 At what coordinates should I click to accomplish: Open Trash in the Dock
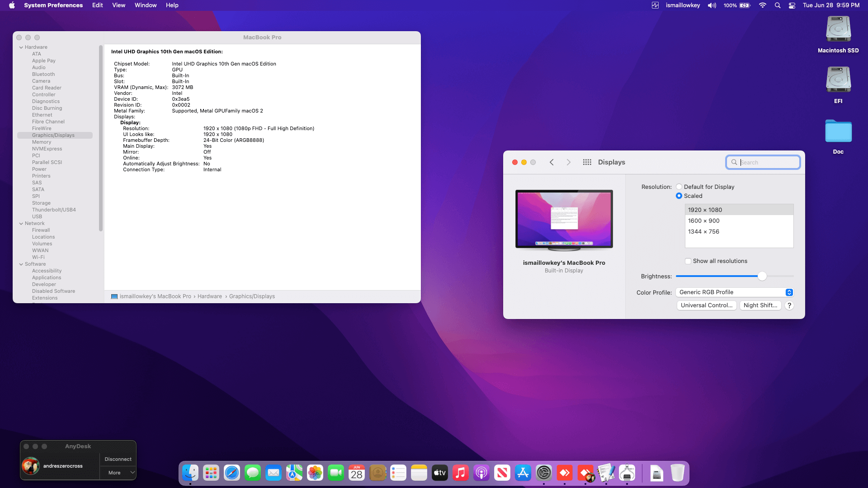click(x=677, y=473)
